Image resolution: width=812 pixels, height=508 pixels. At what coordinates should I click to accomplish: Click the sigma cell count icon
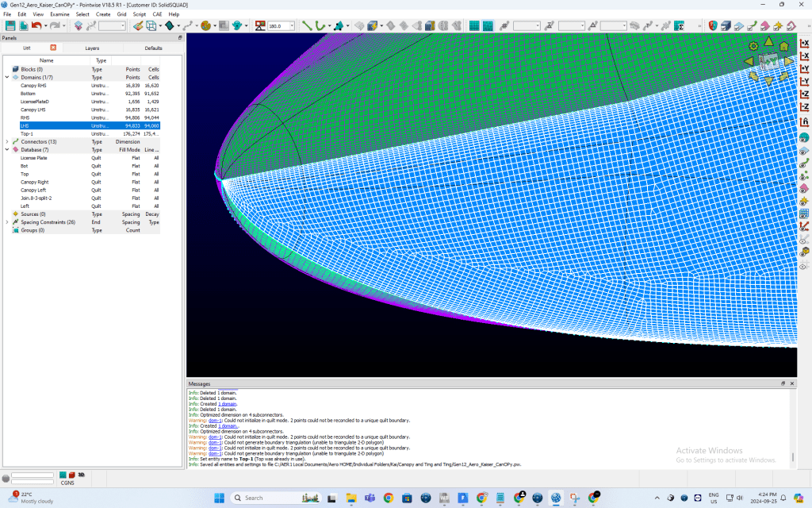pos(680,26)
